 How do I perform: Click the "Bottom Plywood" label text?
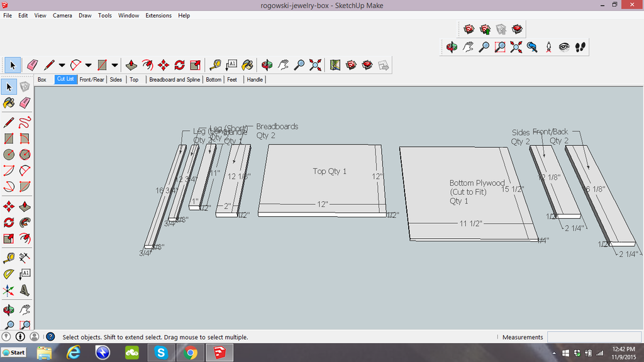click(477, 183)
